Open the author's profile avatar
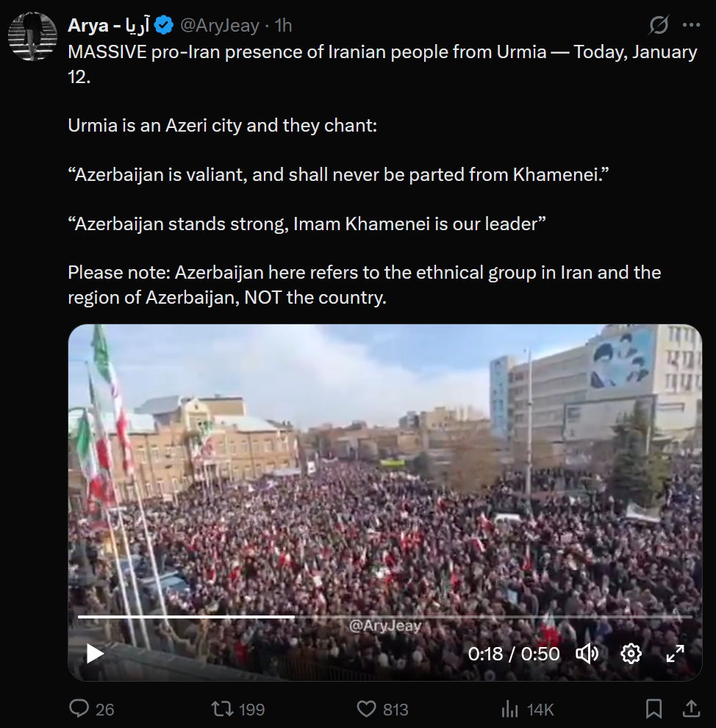Image resolution: width=716 pixels, height=728 pixels. 32,36
